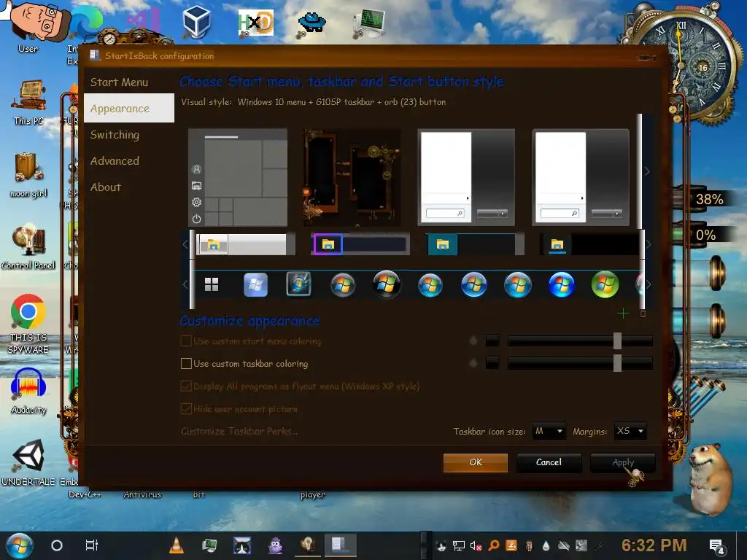The height and width of the screenshot is (560, 747).
Task: Toggle Hide user account picture checkbox
Action: point(186,408)
